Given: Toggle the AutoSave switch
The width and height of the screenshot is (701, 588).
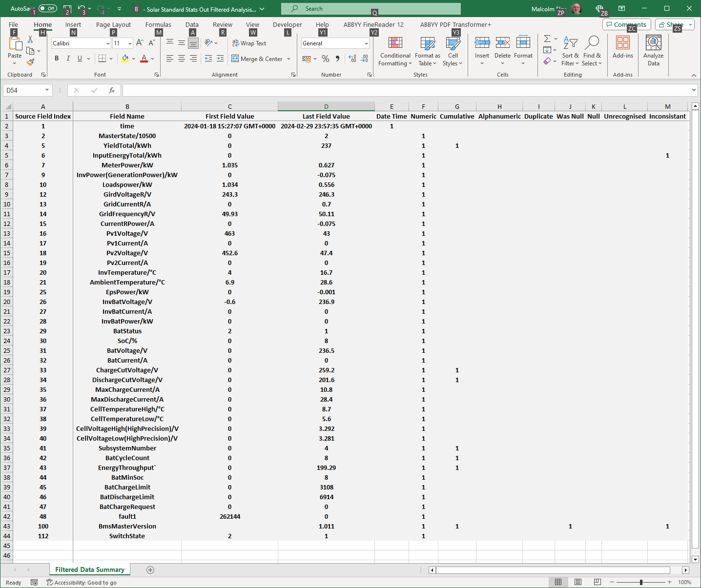Looking at the screenshot, I should coord(48,9).
